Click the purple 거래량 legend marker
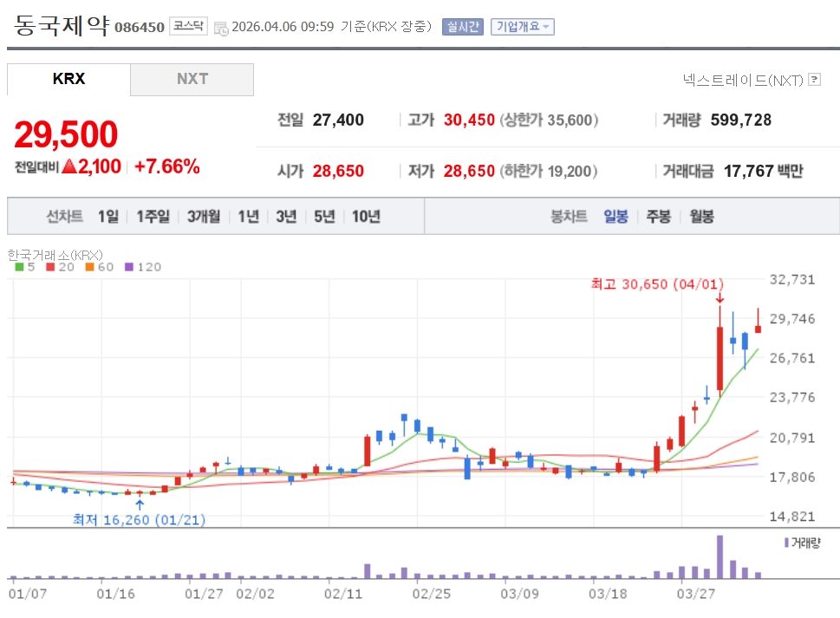840x618 pixels. (786, 543)
